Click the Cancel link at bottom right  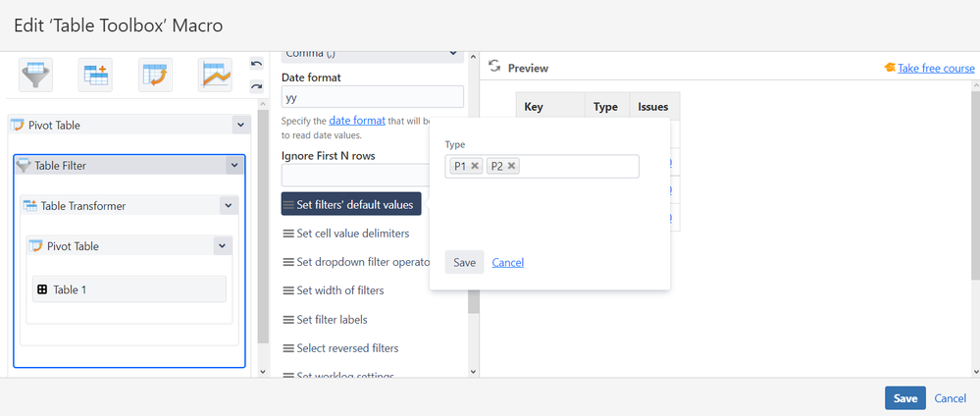[x=950, y=398]
